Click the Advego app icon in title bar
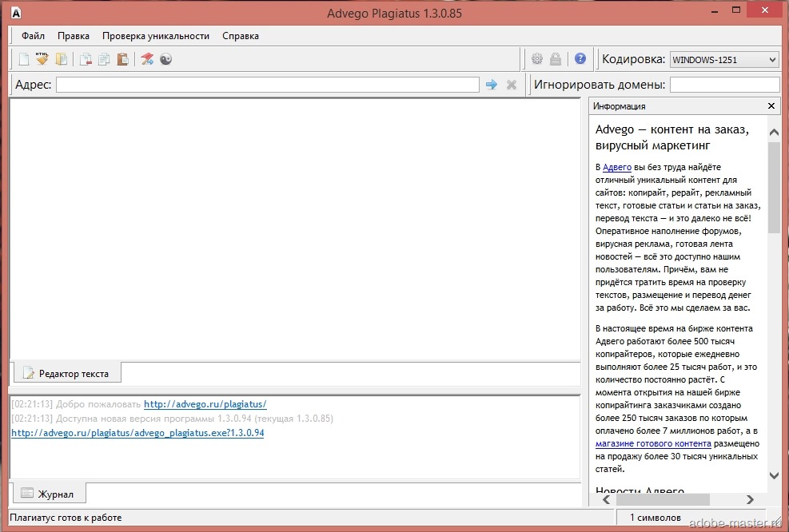 [x=16, y=13]
